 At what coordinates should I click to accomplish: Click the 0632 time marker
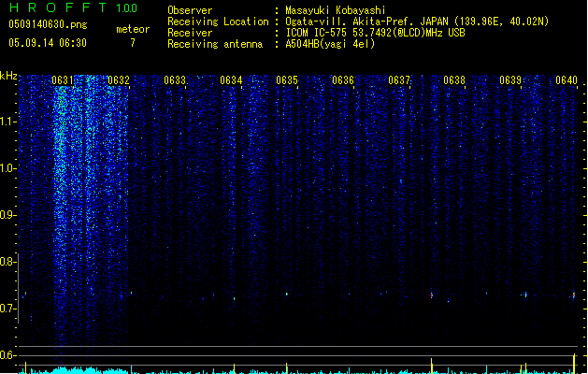(x=119, y=80)
